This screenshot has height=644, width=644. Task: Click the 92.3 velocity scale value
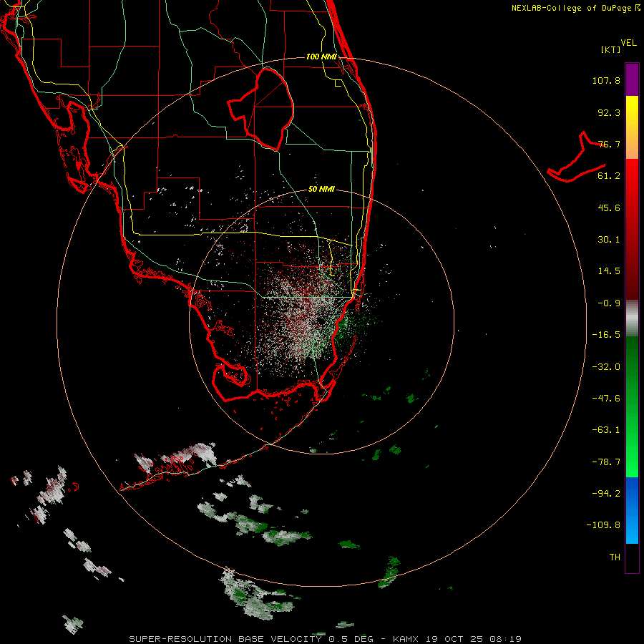(609, 112)
